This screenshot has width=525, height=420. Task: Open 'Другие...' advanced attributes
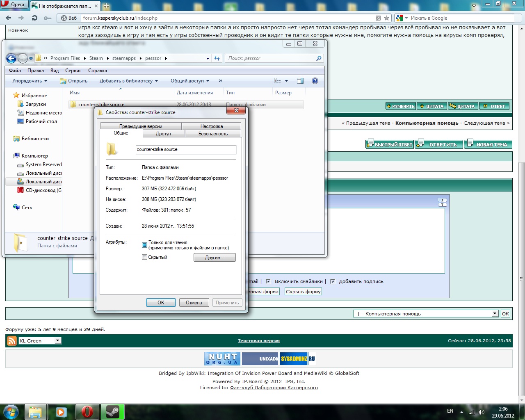(215, 258)
